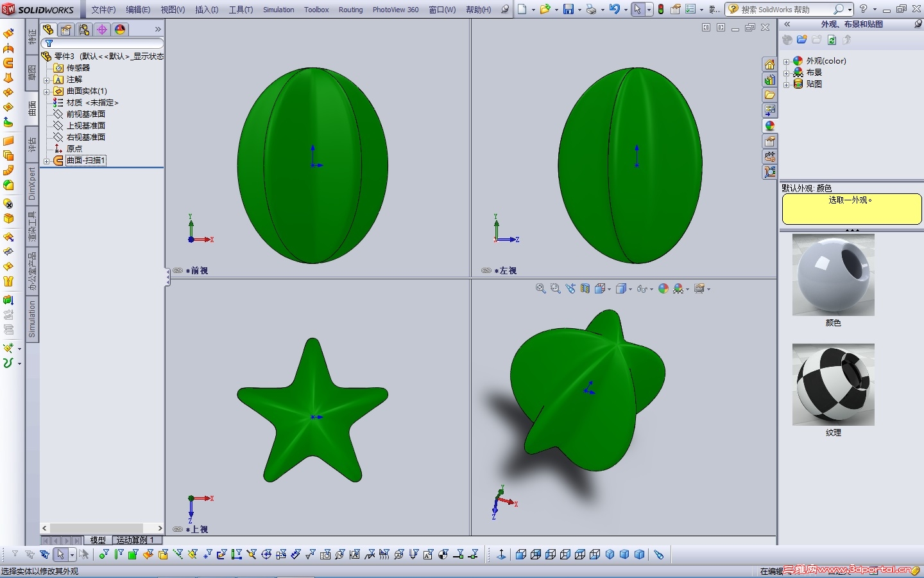Click the Rebuild traffic-light icon
This screenshot has width=924, height=578.
(x=661, y=9)
